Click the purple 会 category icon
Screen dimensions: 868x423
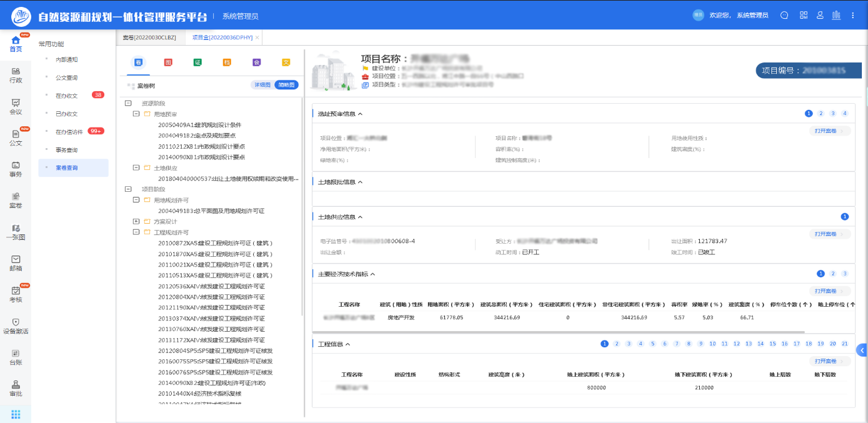coord(256,62)
